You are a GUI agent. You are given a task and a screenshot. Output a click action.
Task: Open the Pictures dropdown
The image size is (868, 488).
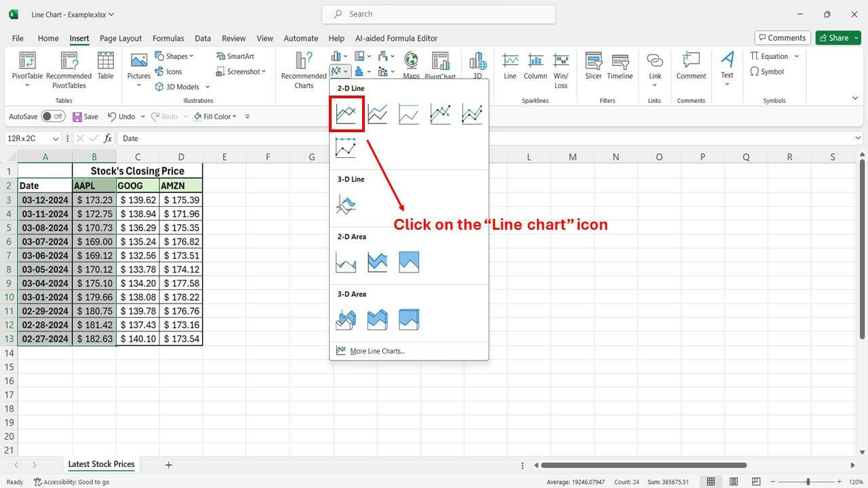point(138,85)
